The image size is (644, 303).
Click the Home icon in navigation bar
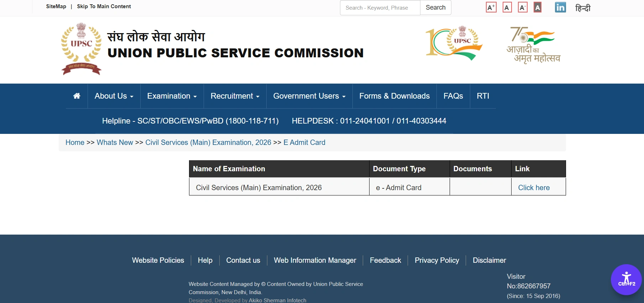click(x=77, y=96)
